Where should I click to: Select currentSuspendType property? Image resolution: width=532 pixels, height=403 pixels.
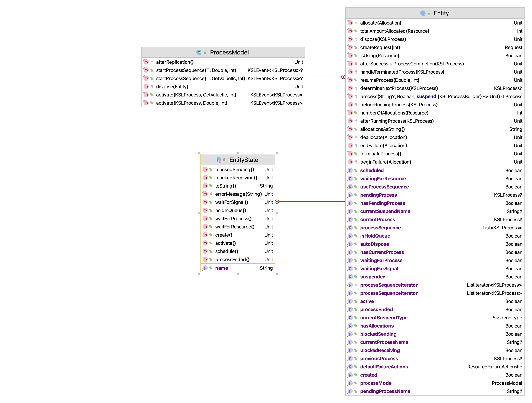click(x=435, y=318)
